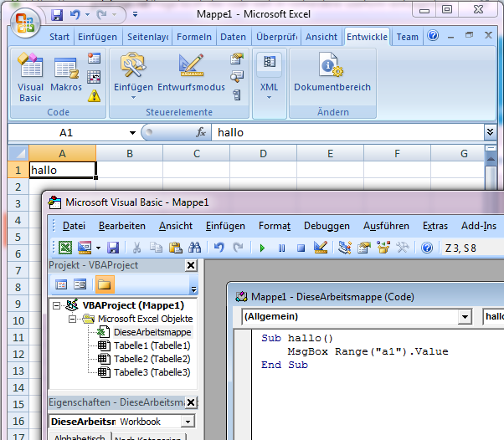The width and height of the screenshot is (504, 440).
Task: Expand the formula bar with chevron
Action: click(x=490, y=132)
